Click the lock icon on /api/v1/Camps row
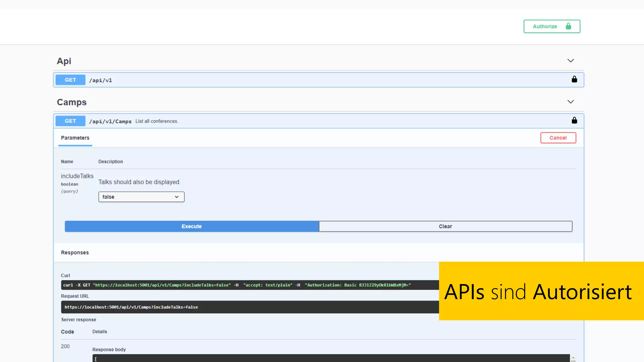Viewport: 644px width, 362px height. [x=574, y=120]
